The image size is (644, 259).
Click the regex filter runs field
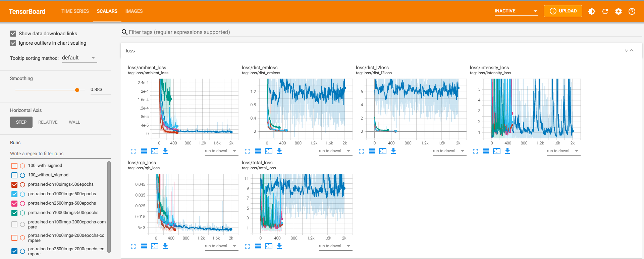point(60,154)
